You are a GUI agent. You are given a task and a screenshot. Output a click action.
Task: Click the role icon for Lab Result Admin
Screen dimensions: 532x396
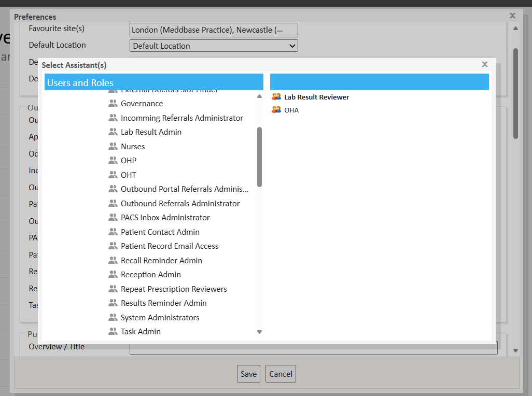click(x=113, y=132)
